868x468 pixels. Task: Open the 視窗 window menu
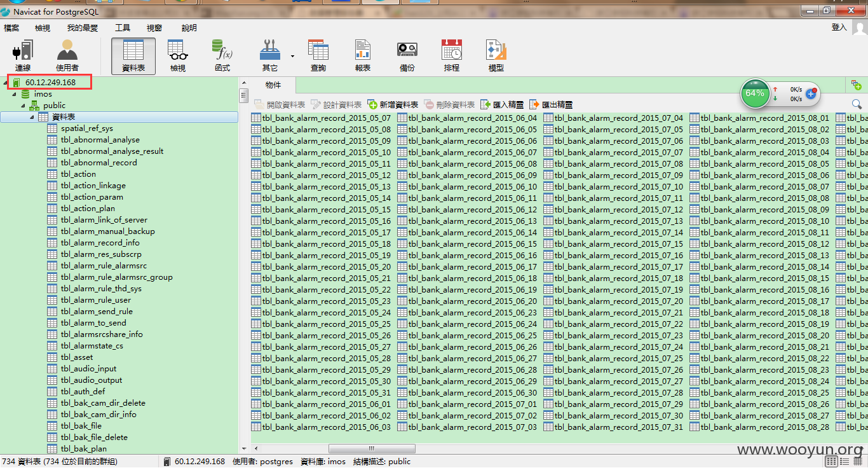[154, 28]
